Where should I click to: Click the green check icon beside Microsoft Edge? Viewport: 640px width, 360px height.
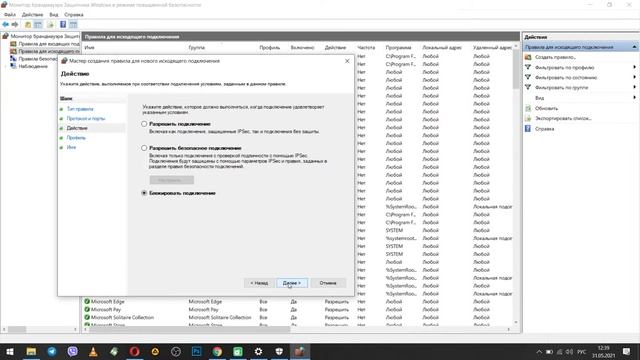(x=87, y=302)
